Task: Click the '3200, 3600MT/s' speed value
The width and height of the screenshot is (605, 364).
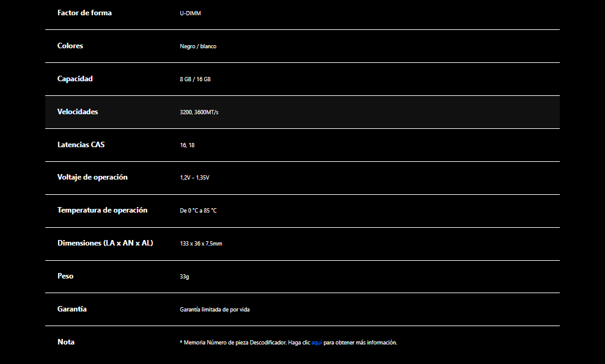Action: click(199, 112)
